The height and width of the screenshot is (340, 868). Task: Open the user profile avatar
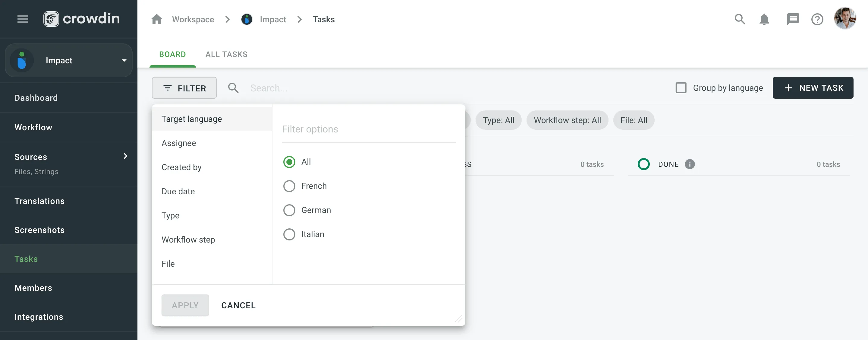pyautogui.click(x=845, y=18)
